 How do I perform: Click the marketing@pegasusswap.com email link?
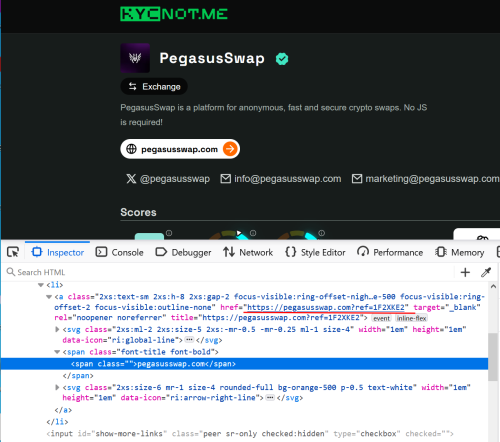pos(426,179)
